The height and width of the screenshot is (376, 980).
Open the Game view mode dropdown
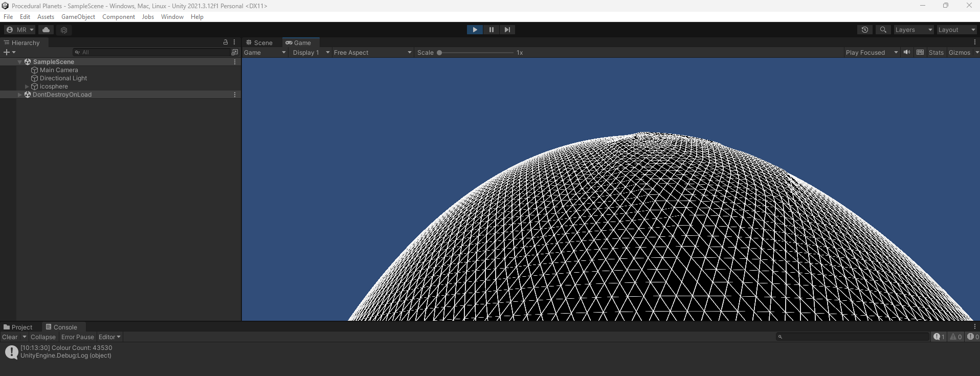(x=264, y=53)
